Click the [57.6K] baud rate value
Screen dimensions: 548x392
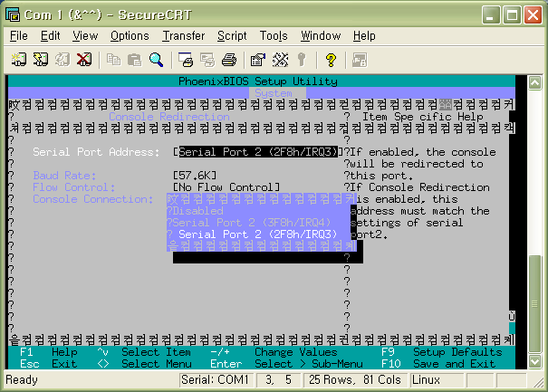195,176
